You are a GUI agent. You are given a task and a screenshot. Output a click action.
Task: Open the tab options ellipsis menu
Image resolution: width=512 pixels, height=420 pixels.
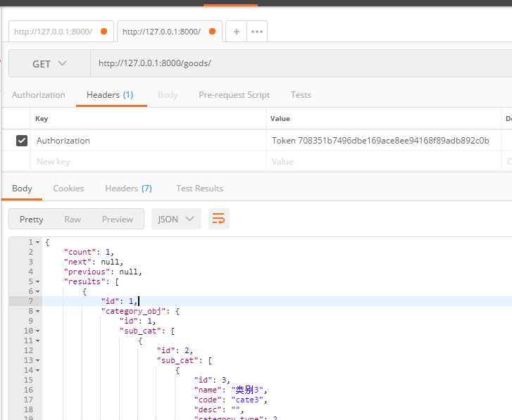pyautogui.click(x=257, y=32)
